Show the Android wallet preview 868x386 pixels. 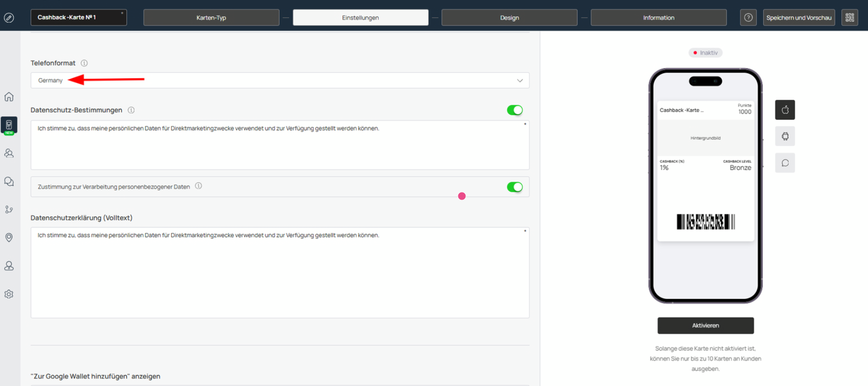pyautogui.click(x=785, y=137)
